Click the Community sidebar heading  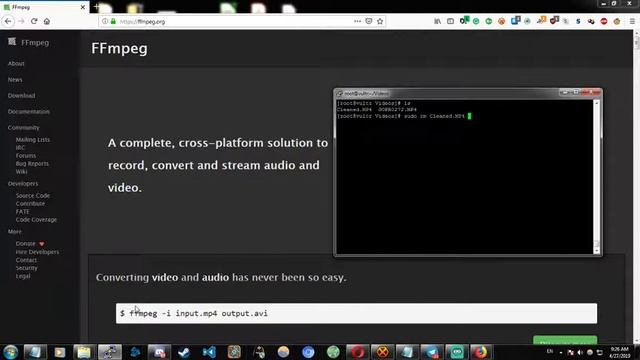pos(23,128)
